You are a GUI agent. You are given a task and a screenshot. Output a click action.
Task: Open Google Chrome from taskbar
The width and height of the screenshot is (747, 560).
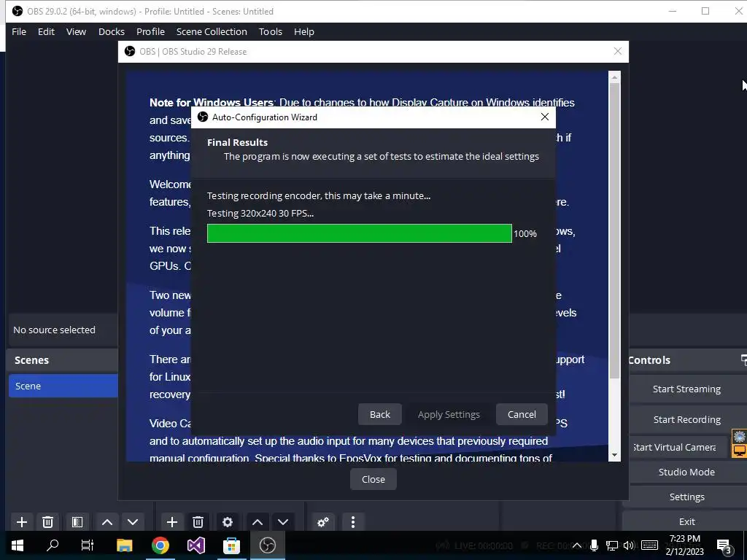[160, 545]
